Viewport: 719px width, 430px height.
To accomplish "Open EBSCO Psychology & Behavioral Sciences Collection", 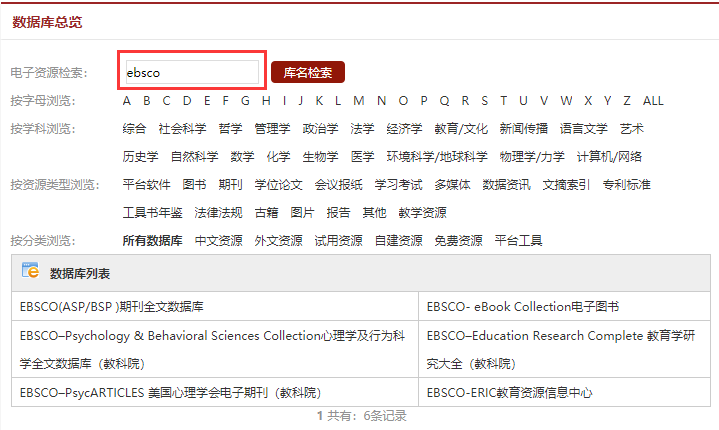I will tap(212, 349).
